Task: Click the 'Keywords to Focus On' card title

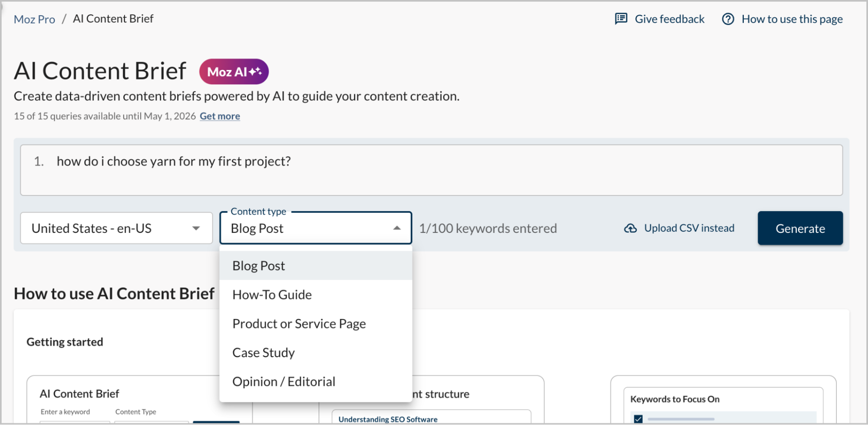Action: 674,399
